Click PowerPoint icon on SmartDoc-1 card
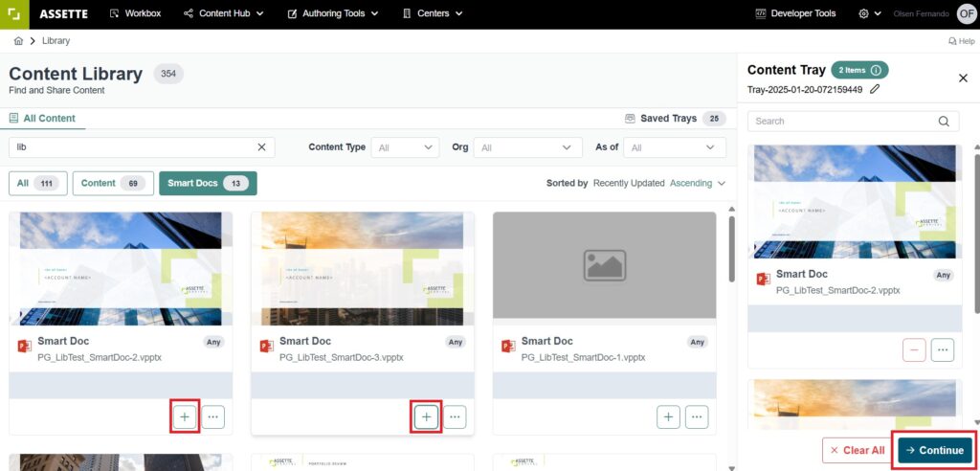Screen dimensions: 980x471 point(508,346)
